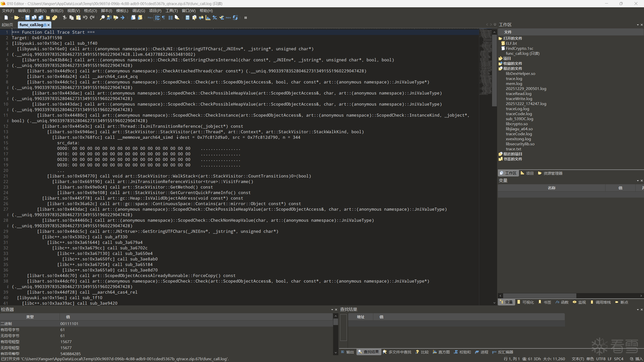Close the func_call.log tab
644x362 pixels.
[49, 25]
